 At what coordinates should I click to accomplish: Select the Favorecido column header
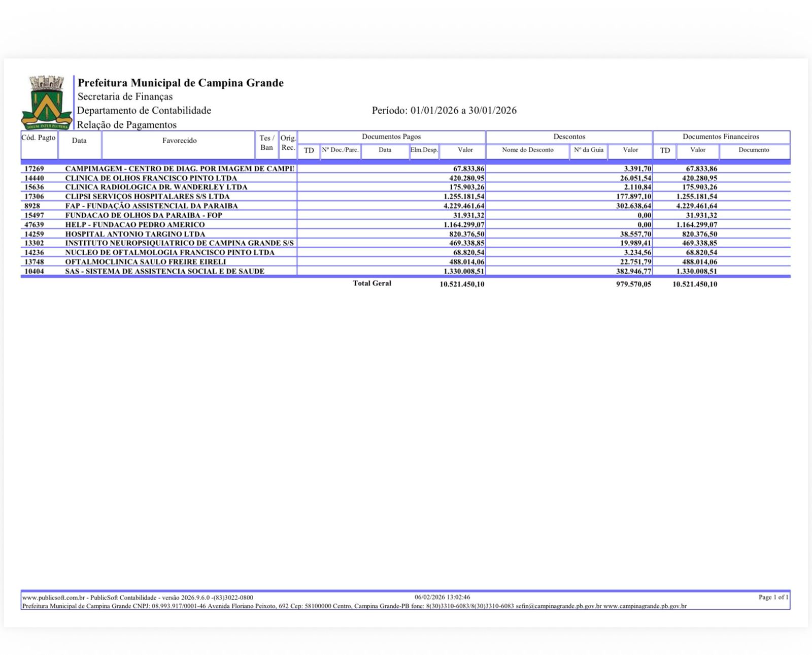coord(179,141)
